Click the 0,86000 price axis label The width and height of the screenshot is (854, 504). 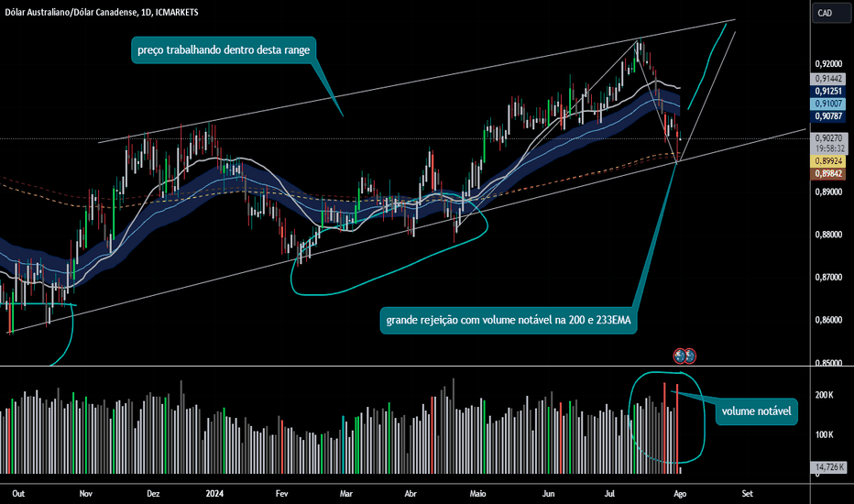(828, 320)
